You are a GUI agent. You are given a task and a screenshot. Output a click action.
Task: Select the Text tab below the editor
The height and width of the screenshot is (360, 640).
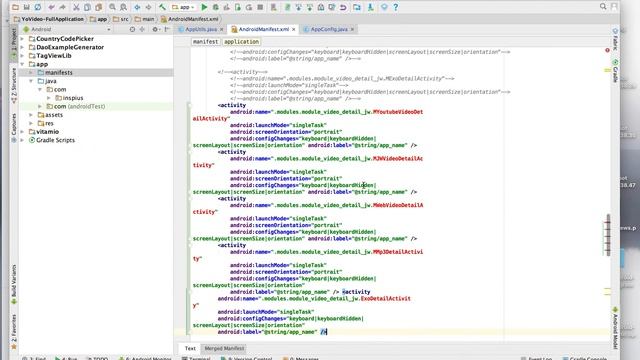click(190, 349)
